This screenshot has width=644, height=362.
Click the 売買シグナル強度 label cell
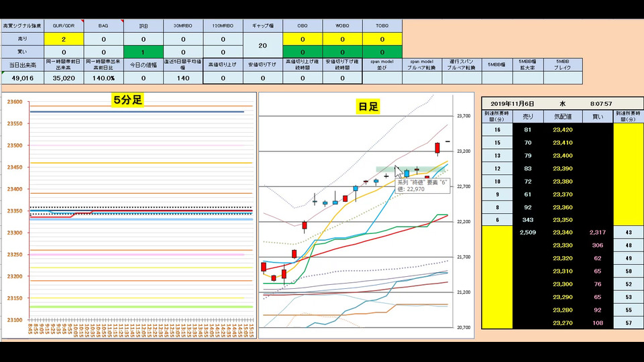pos(23,26)
